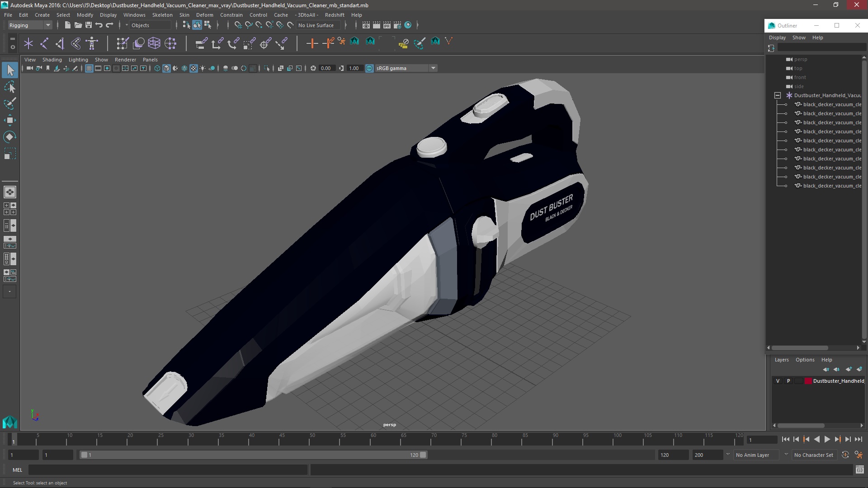Toggle layer playback P box
868x488 pixels.
(788, 381)
